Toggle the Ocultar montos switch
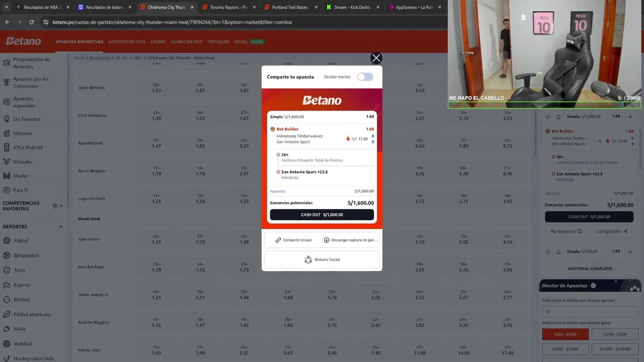Screen dimensions: 644x362 pos(365,77)
